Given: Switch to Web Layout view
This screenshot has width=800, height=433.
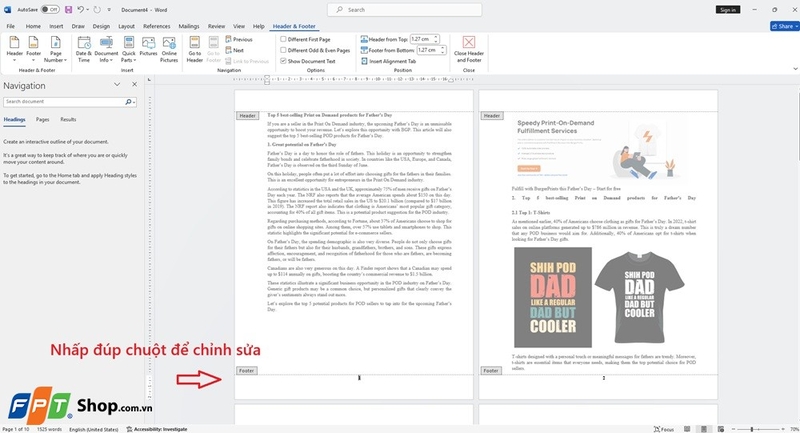Looking at the screenshot, I should point(720,429).
